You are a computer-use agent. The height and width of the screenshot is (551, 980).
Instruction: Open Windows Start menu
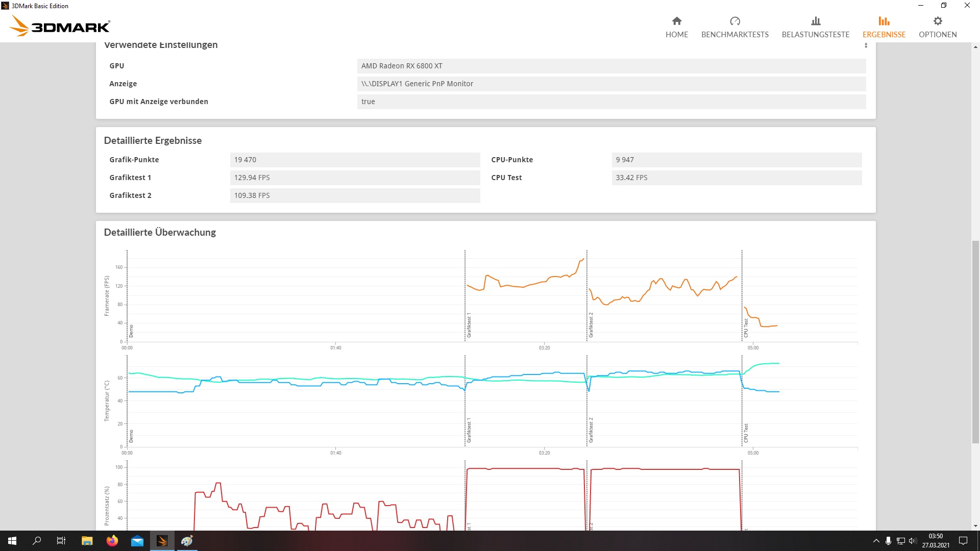(12, 541)
